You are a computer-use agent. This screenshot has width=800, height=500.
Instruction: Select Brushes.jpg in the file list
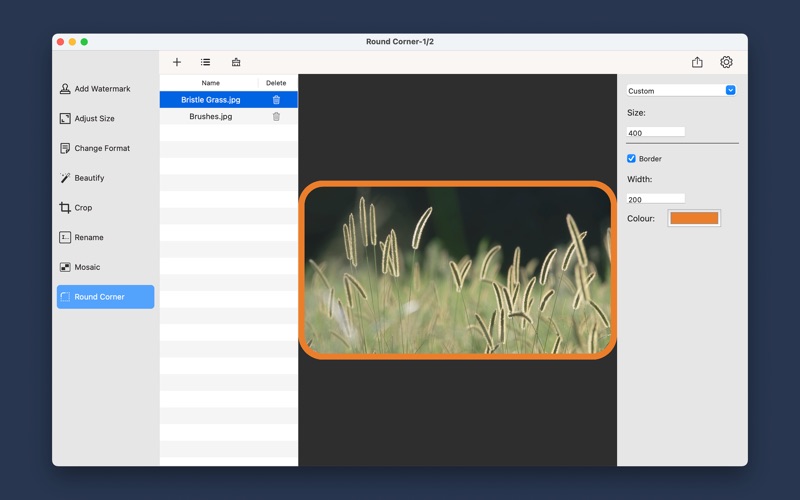pos(210,117)
